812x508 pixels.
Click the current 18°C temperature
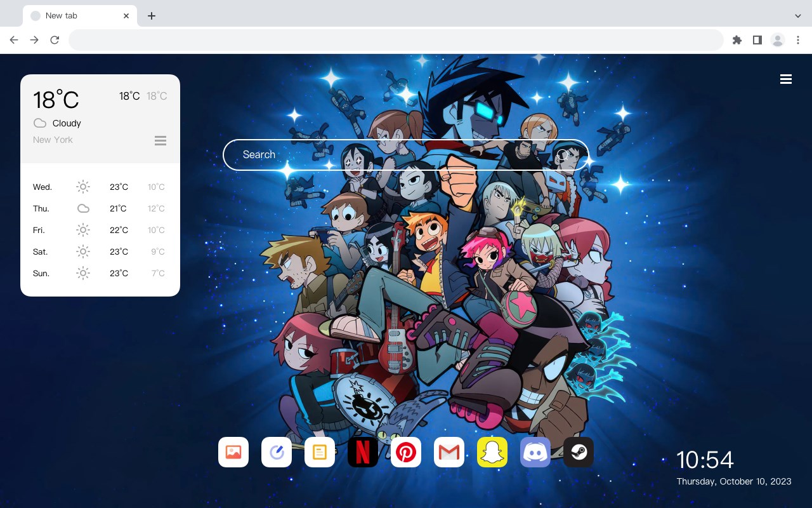point(56,100)
